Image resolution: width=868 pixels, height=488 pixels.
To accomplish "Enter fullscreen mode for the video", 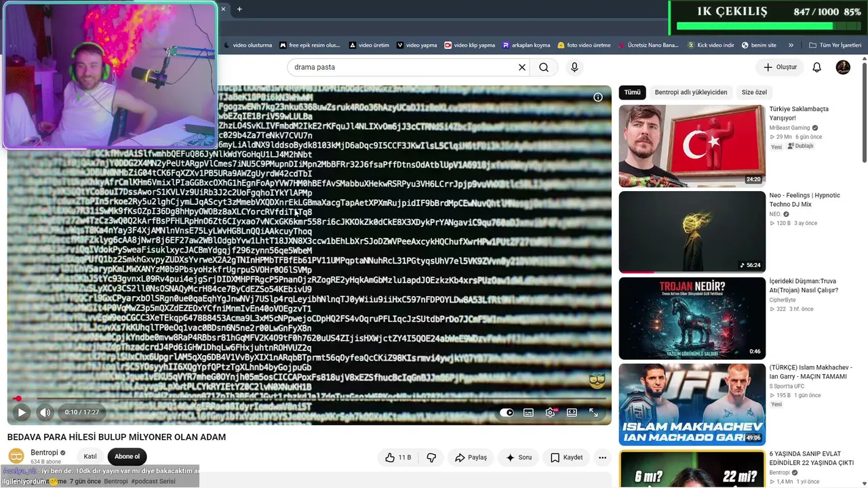I will tap(593, 412).
